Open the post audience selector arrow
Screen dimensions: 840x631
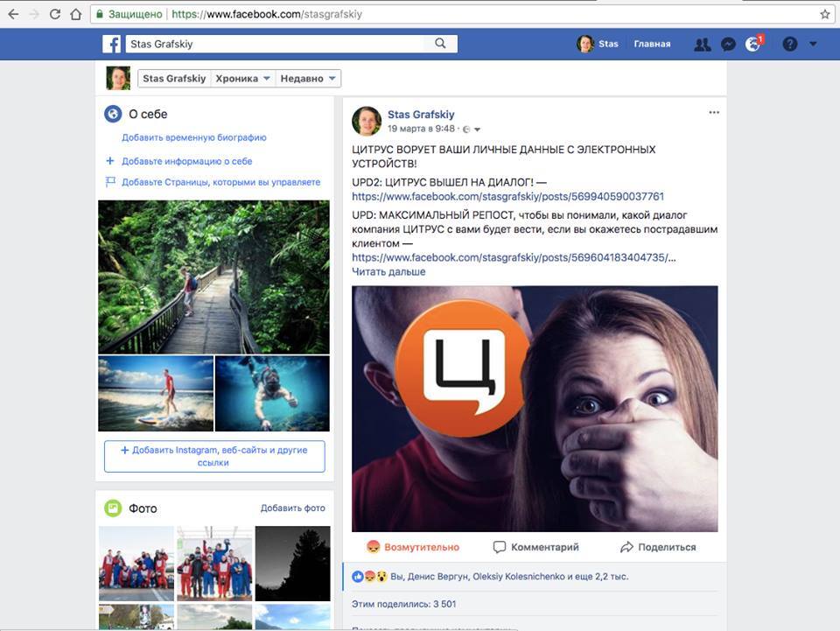point(478,130)
